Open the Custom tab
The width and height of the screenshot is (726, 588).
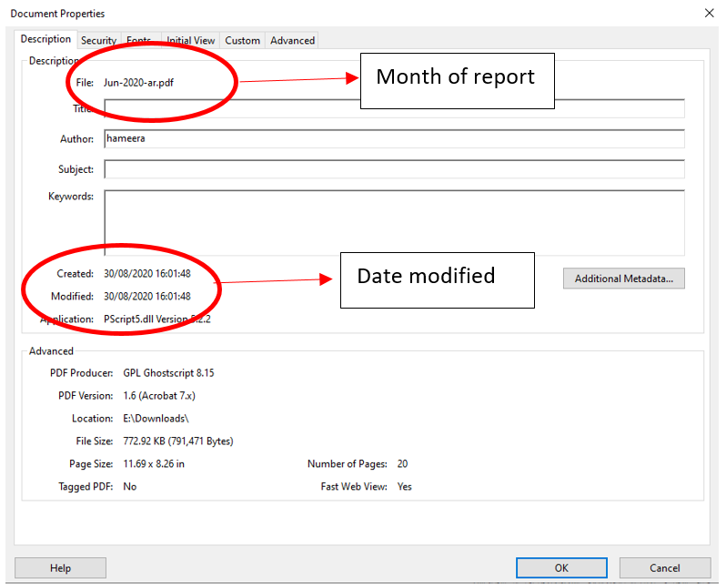243,40
